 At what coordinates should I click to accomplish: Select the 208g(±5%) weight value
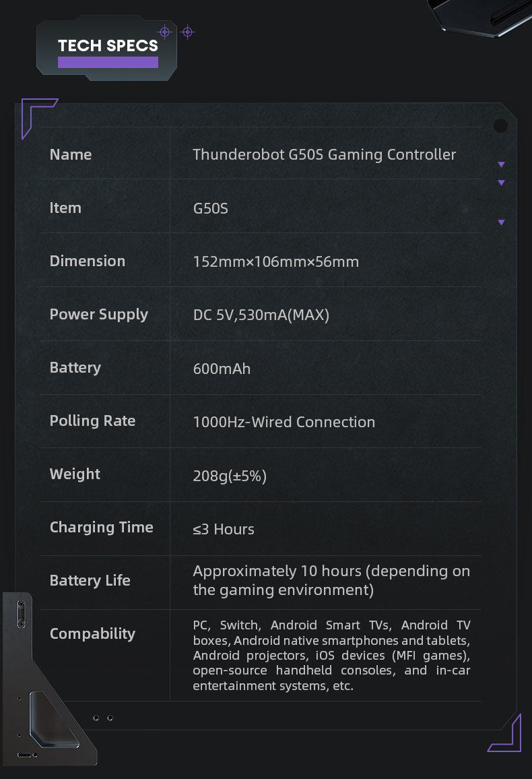point(230,476)
